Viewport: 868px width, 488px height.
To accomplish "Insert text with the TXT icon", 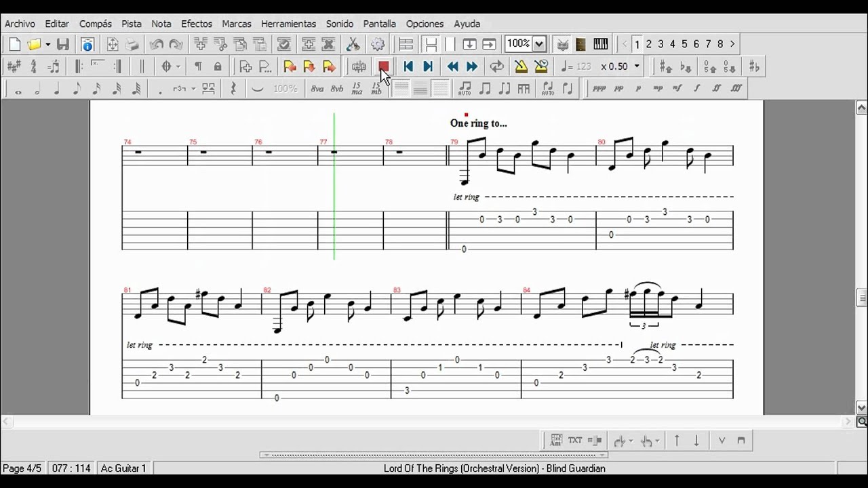I will pyautogui.click(x=575, y=441).
